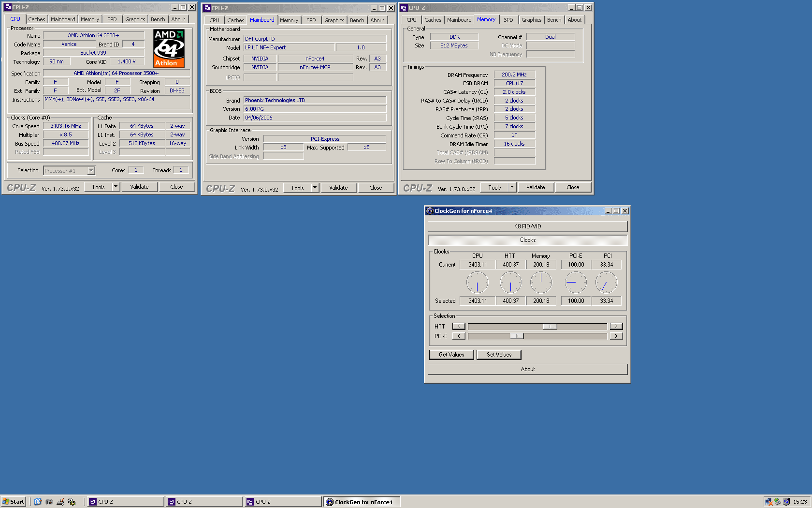The image size is (812, 508).
Task: Open K8 FID/VID section in ClockGen
Action: [x=528, y=226]
